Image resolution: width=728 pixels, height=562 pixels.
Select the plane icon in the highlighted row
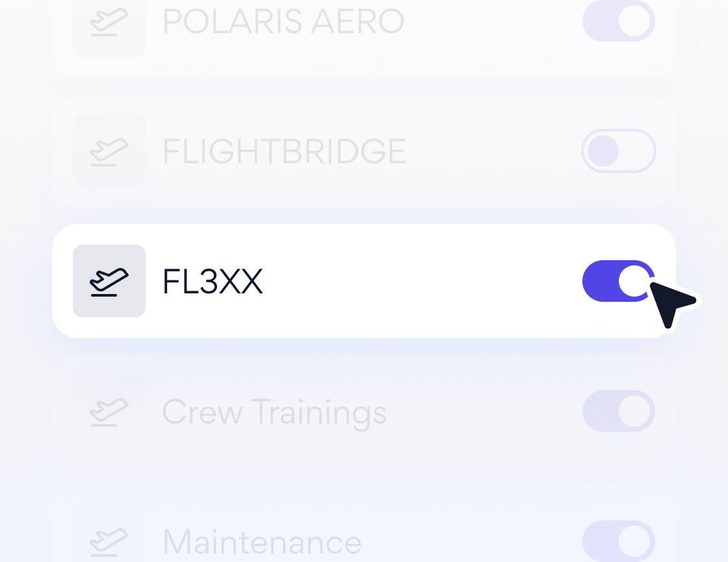[109, 281]
